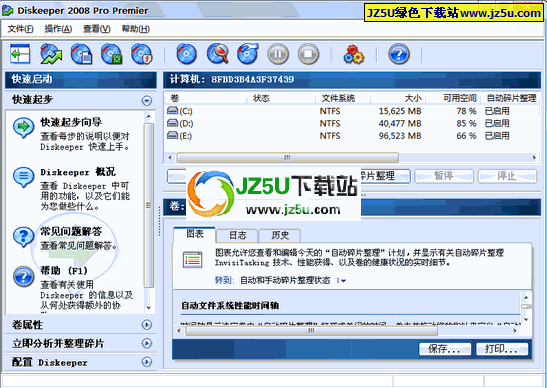Expand the 立即分析并整理碎片 section

click(147, 343)
